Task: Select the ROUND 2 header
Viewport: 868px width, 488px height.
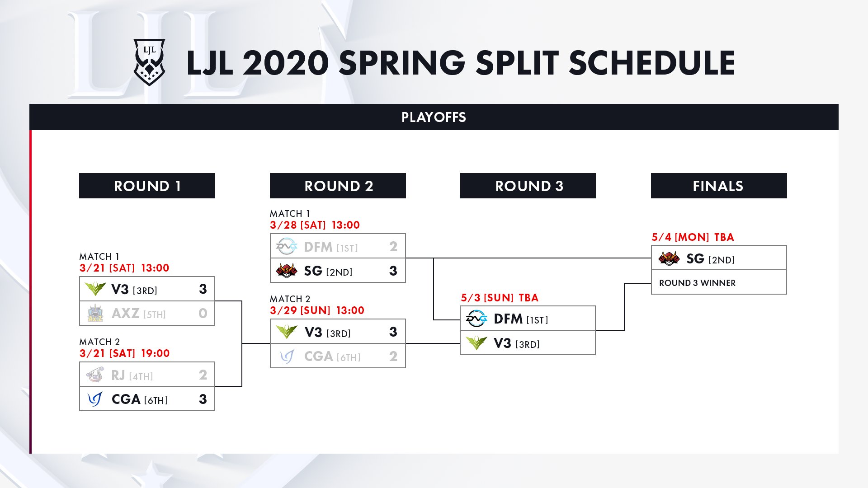Action: [x=338, y=186]
